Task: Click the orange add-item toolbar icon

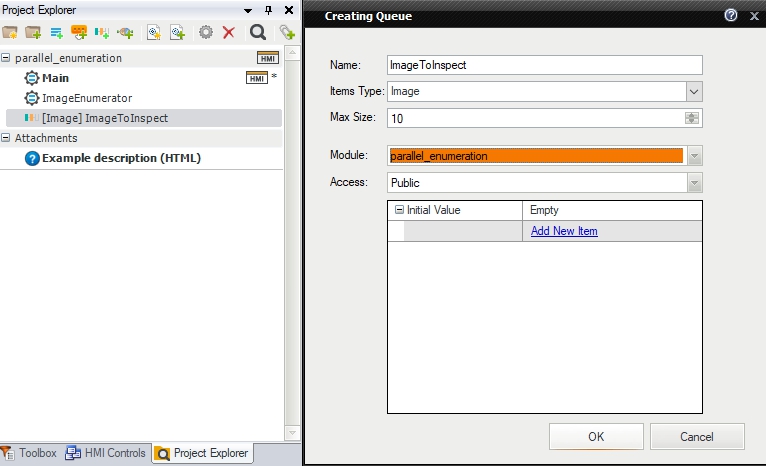Action: tap(79, 33)
